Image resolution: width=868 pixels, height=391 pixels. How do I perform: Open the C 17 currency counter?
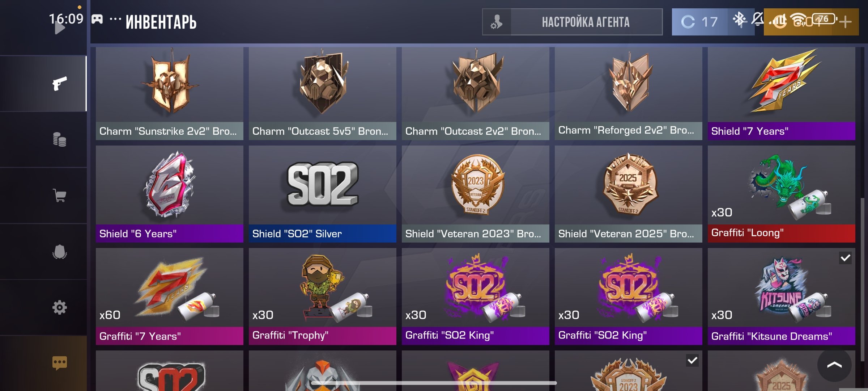(699, 22)
